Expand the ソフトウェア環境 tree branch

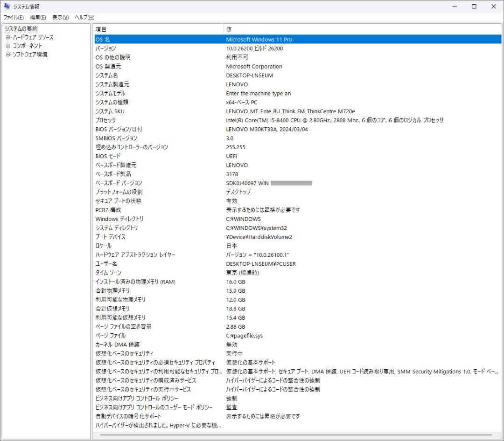[7, 54]
